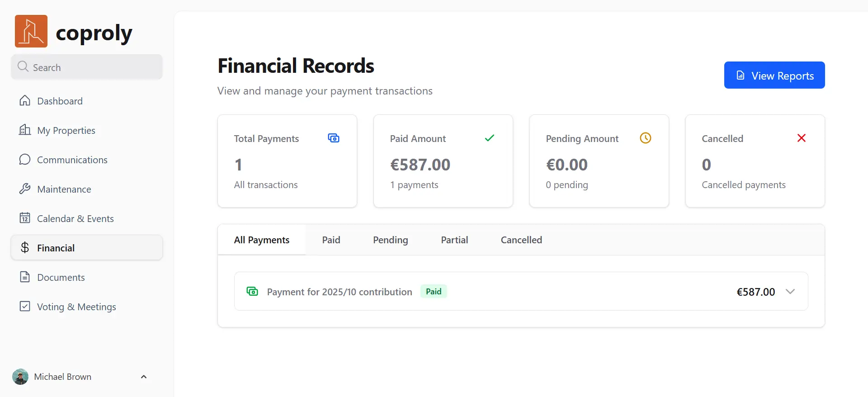Click the coproly orange logo icon

(31, 31)
